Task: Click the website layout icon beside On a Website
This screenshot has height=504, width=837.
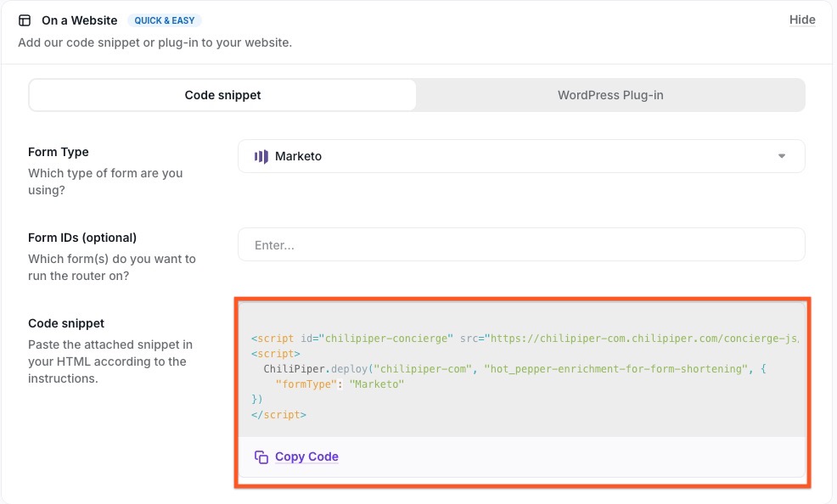Action: click(x=25, y=20)
